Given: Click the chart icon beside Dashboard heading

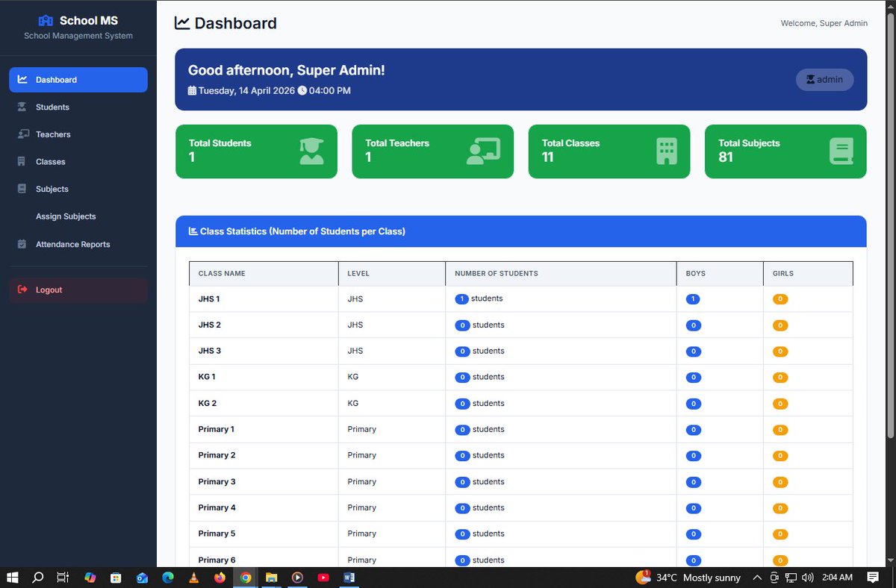Looking at the screenshot, I should pyautogui.click(x=182, y=23).
